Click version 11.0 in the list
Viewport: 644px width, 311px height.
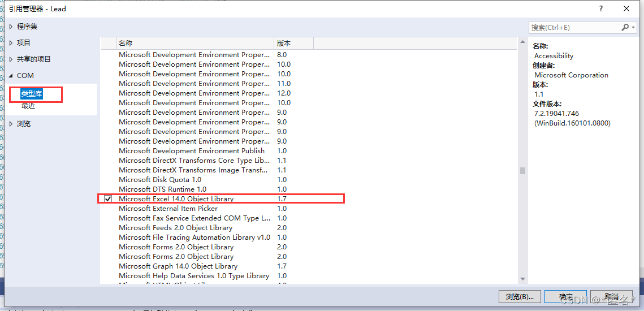[x=283, y=83]
